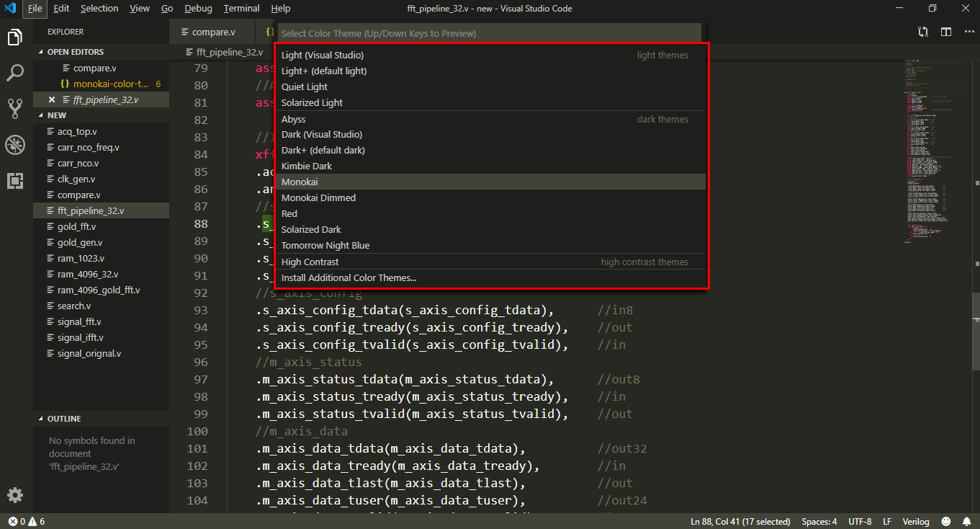This screenshot has height=529, width=980.
Task: Open the Explorer view in activity bar
Action: (x=15, y=37)
